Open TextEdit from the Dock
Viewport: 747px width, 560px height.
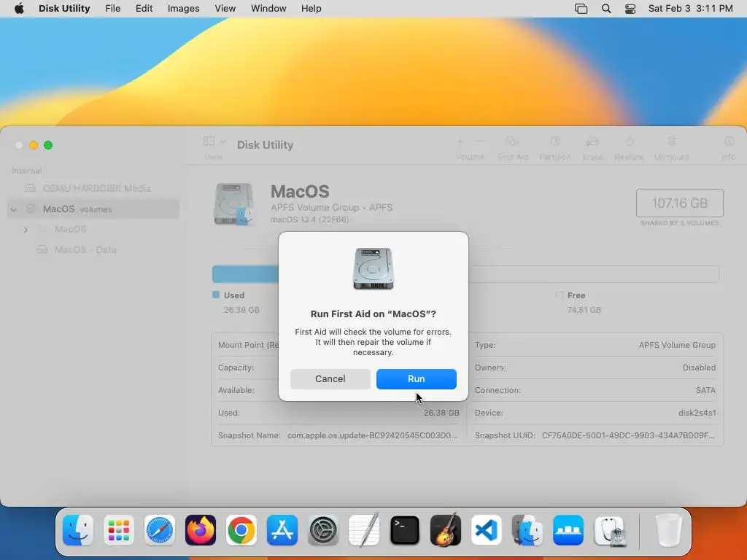[364, 530]
